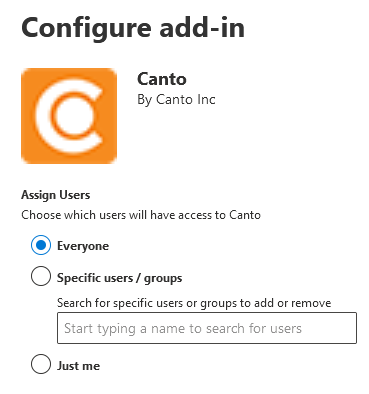Click the right end of the user search box
The image size is (369, 394).
point(347,328)
